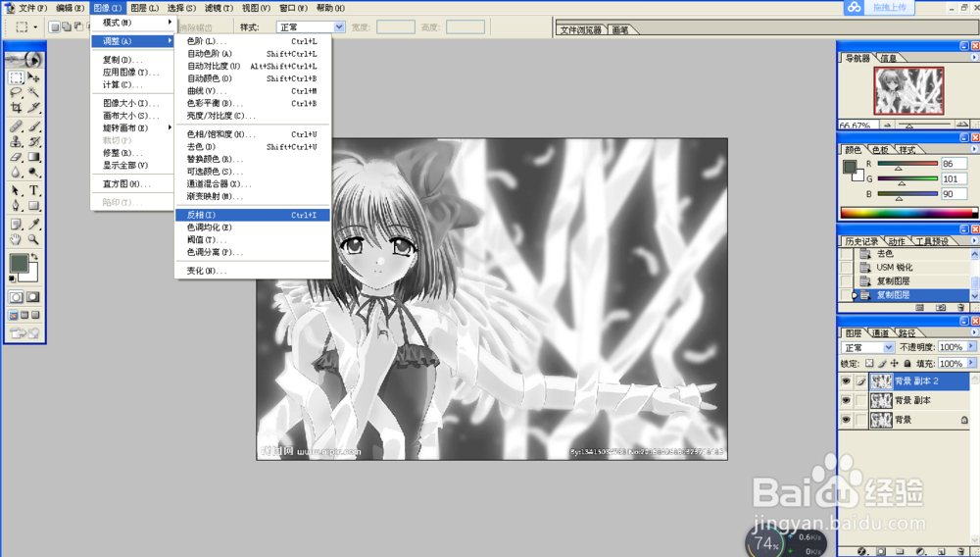Switch to Quick Mask mode
The image size is (980, 557).
[33, 297]
